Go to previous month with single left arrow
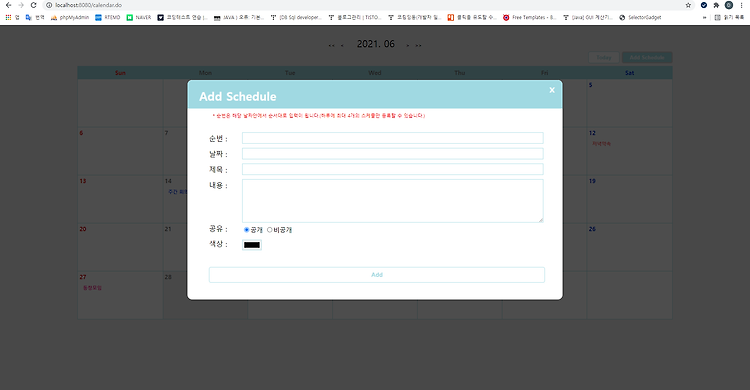Image resolution: width=750 pixels, height=390 pixels. [x=342, y=45]
